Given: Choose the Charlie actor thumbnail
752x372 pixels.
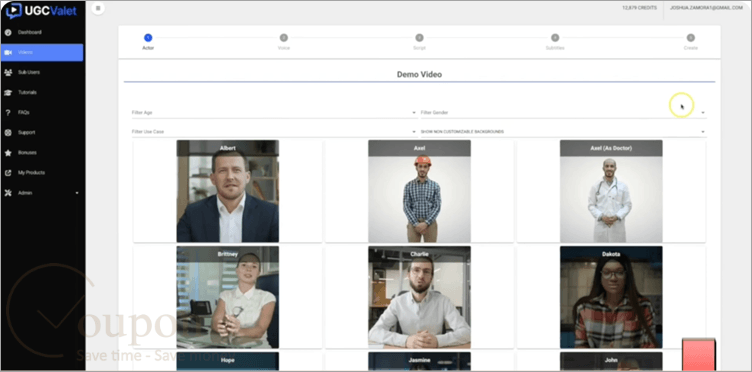Looking at the screenshot, I should 419,297.
